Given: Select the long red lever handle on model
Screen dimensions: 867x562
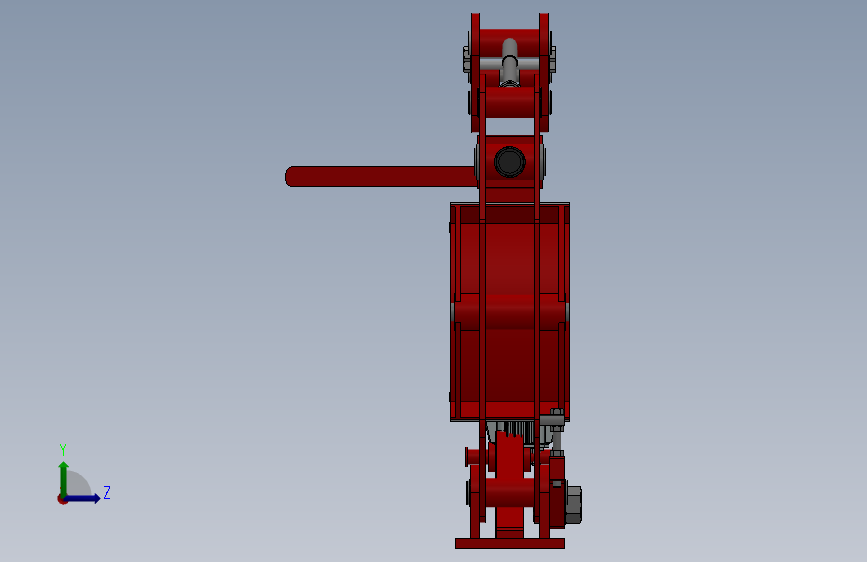Looking at the screenshot, I should 381,176.
